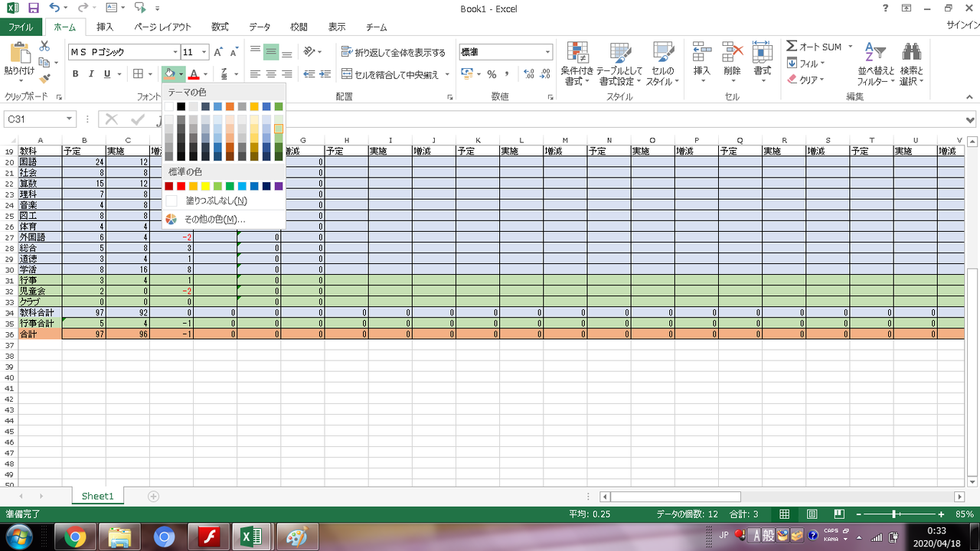Click the fill color paint bucket icon

click(x=170, y=74)
